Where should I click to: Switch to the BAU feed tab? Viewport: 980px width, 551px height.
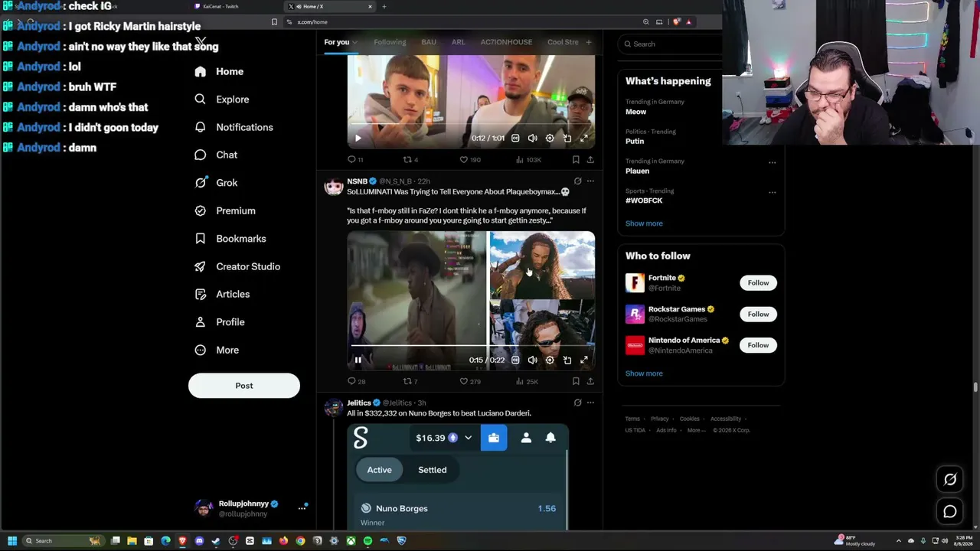click(429, 42)
